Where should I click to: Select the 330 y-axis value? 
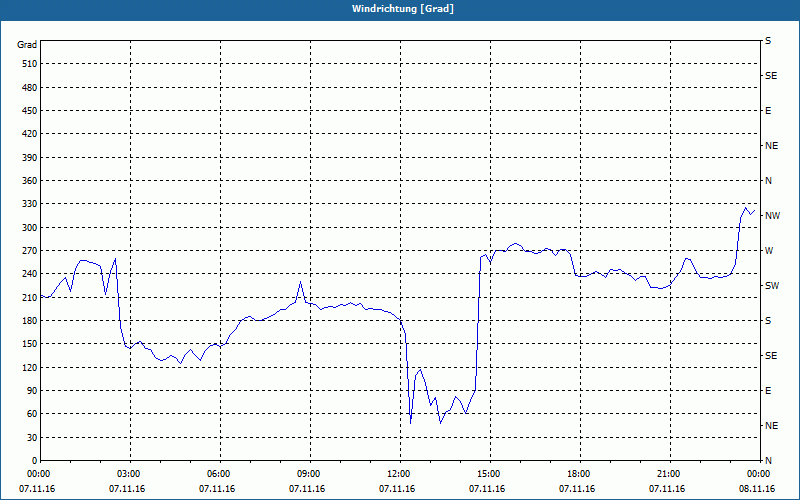29,204
